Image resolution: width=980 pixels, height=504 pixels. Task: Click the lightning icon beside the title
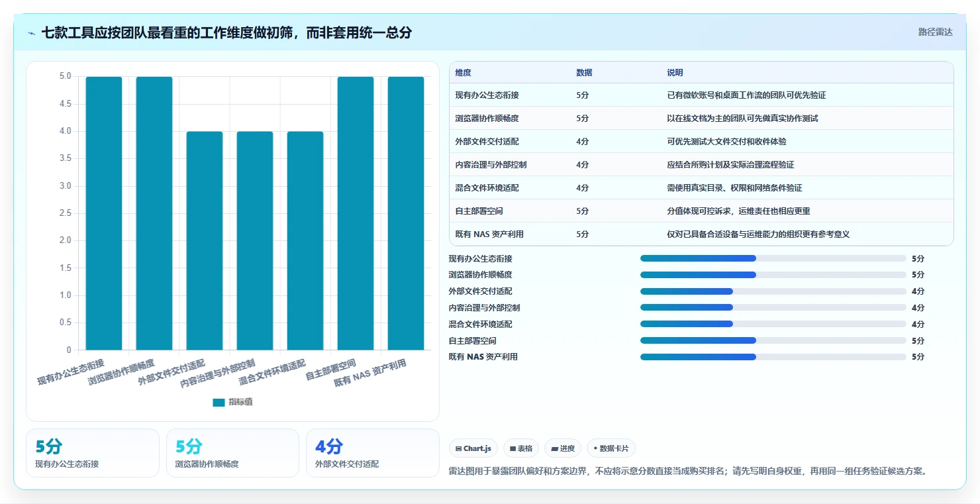[32, 33]
